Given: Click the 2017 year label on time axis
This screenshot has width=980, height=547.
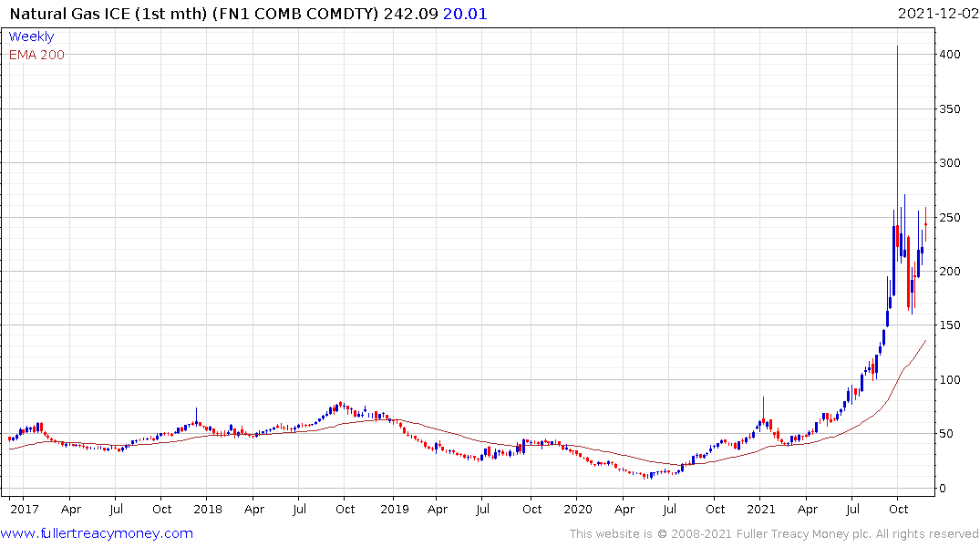Looking at the screenshot, I should (x=25, y=509).
